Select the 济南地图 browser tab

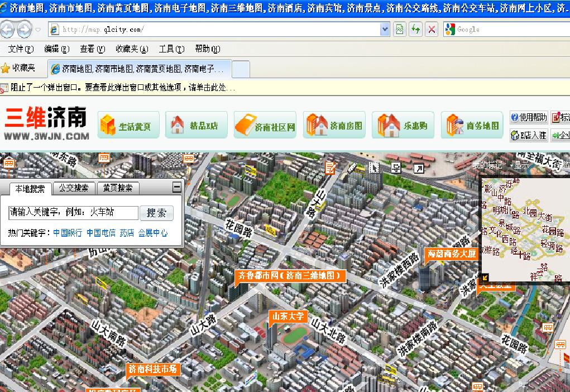(140, 69)
